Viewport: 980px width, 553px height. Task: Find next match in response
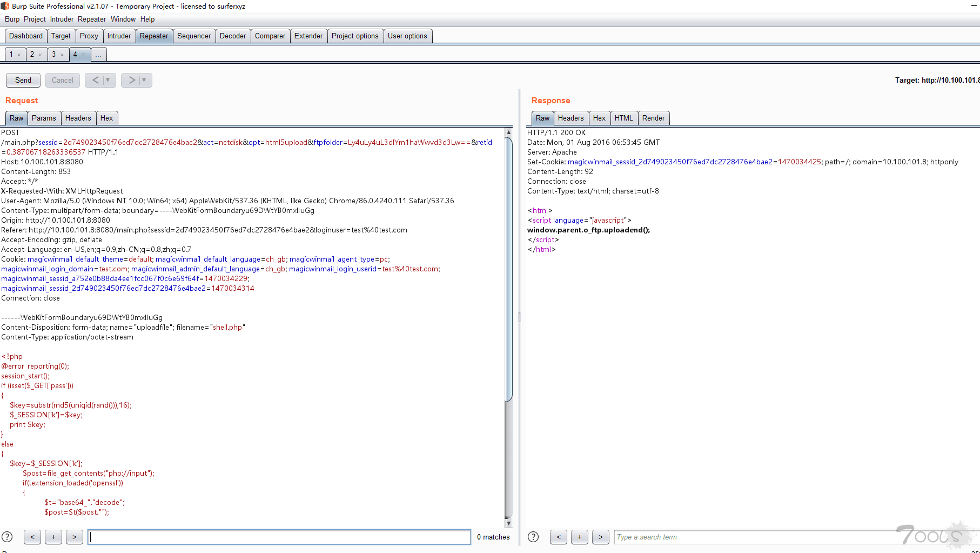[601, 537]
